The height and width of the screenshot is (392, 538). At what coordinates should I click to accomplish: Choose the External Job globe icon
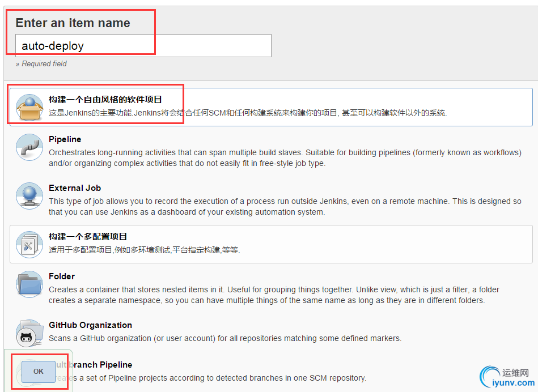(x=29, y=196)
